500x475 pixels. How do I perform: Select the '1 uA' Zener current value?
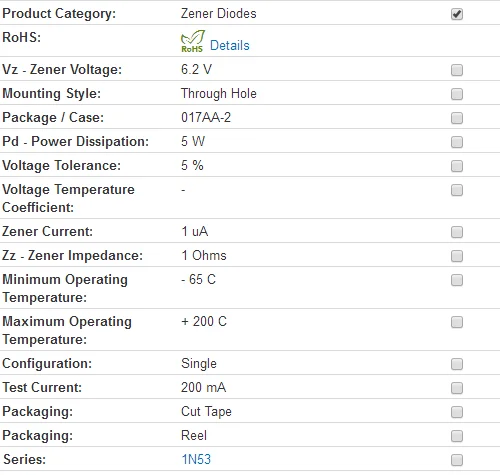pos(195,231)
